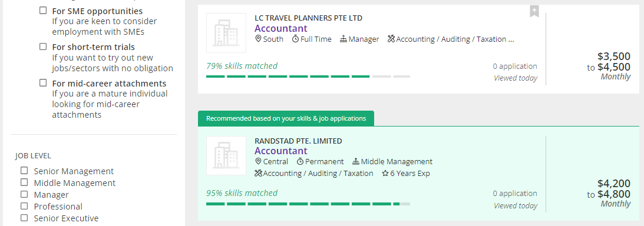Click LC Travel Planners company logo placeholder
Screen dimensions: 644x226
tap(226, 33)
